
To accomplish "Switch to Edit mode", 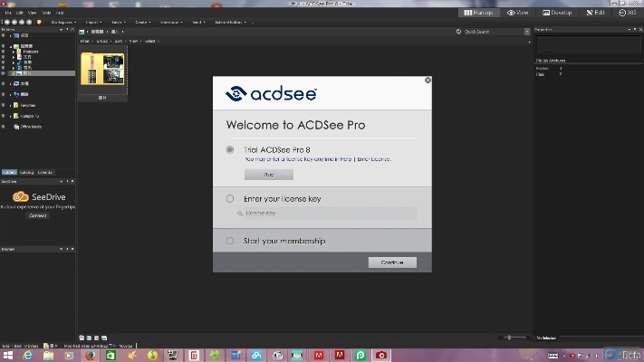I will pyautogui.click(x=595, y=13).
